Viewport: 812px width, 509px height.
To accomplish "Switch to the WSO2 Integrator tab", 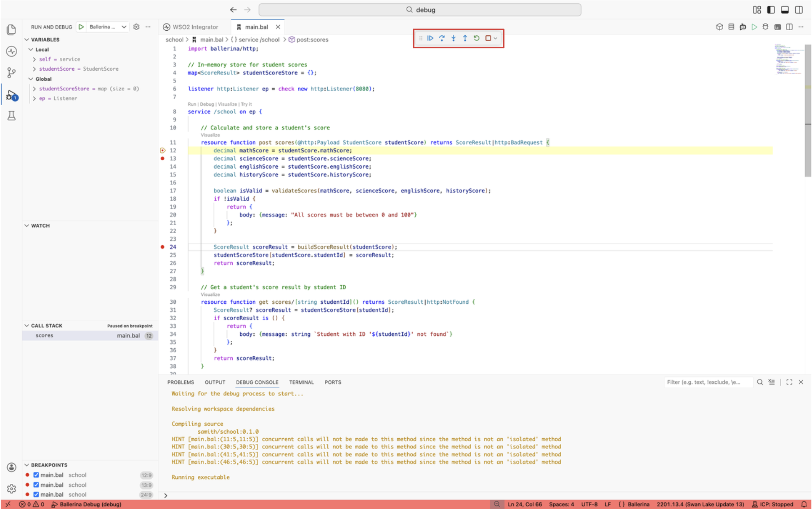I will tap(191, 27).
